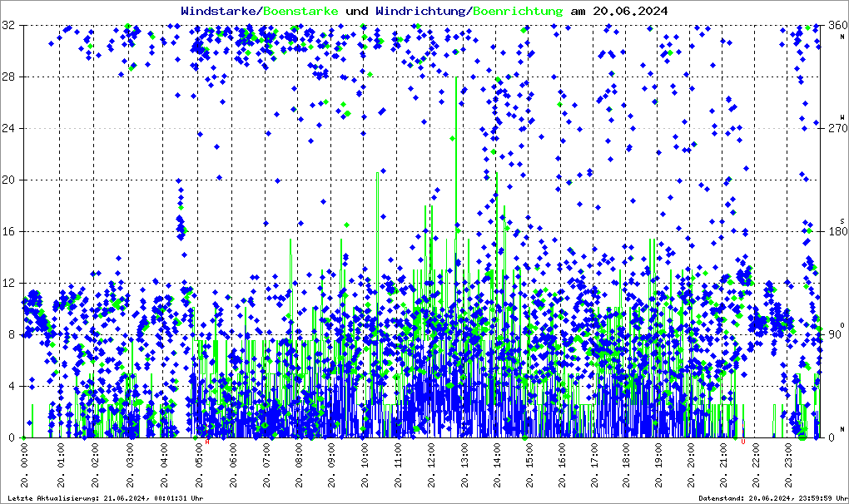Click compass letter W above 270
Screen dimensions: 849x504
pos(842,117)
